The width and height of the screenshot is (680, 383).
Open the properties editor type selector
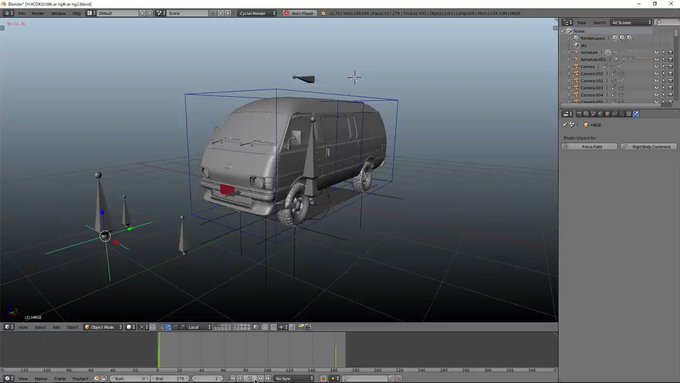[567, 114]
